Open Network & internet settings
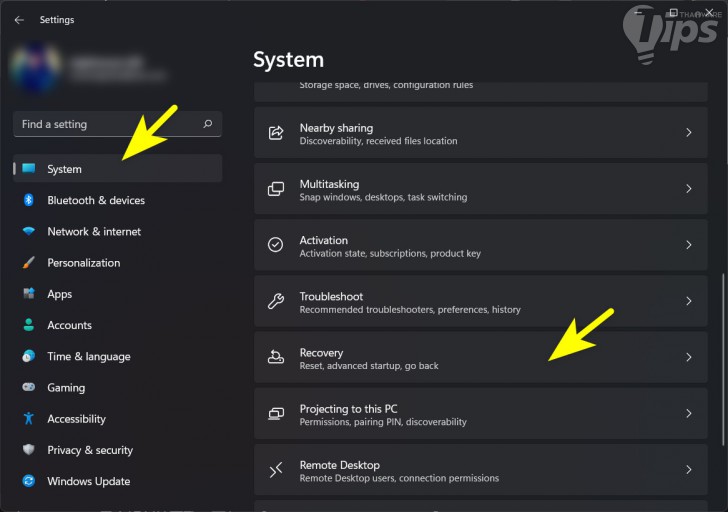The image size is (728, 512). tap(94, 232)
